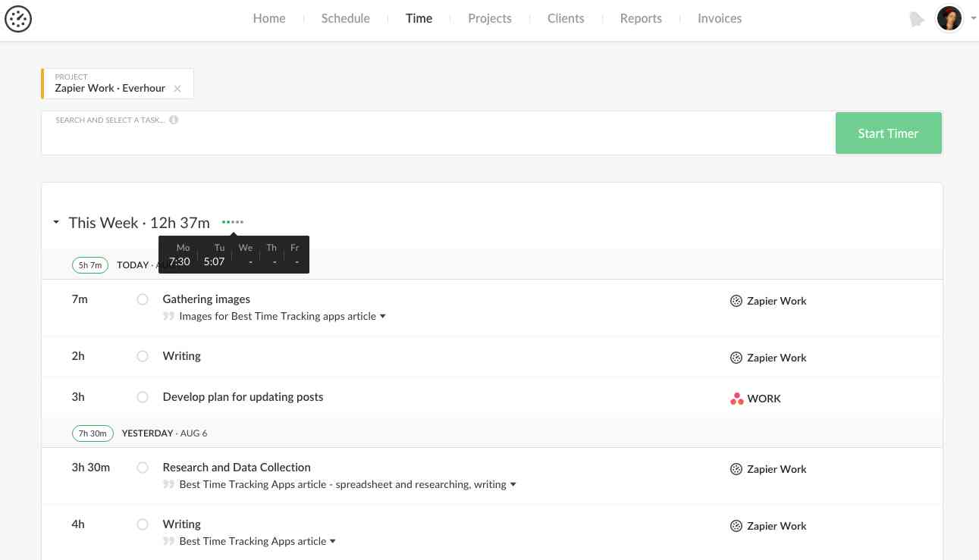Click quote icon under Best Time Tracking Apps article
Image resolution: width=979 pixels, height=560 pixels.
[168, 541]
